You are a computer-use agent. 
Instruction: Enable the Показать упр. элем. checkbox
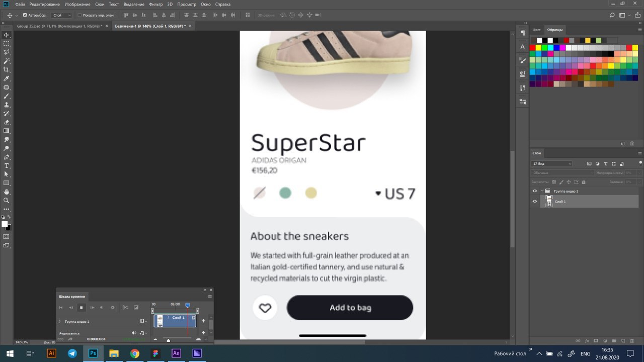[79, 15]
